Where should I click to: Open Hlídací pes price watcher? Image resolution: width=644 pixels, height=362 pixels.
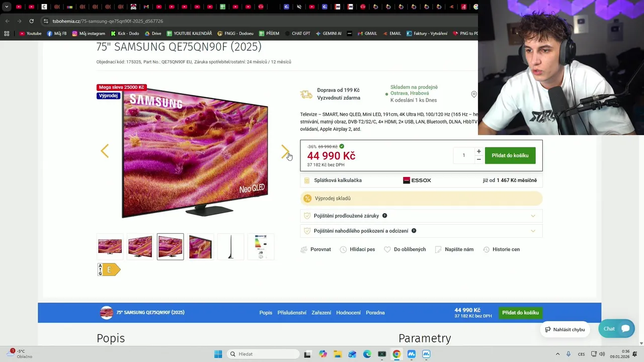[357, 249]
